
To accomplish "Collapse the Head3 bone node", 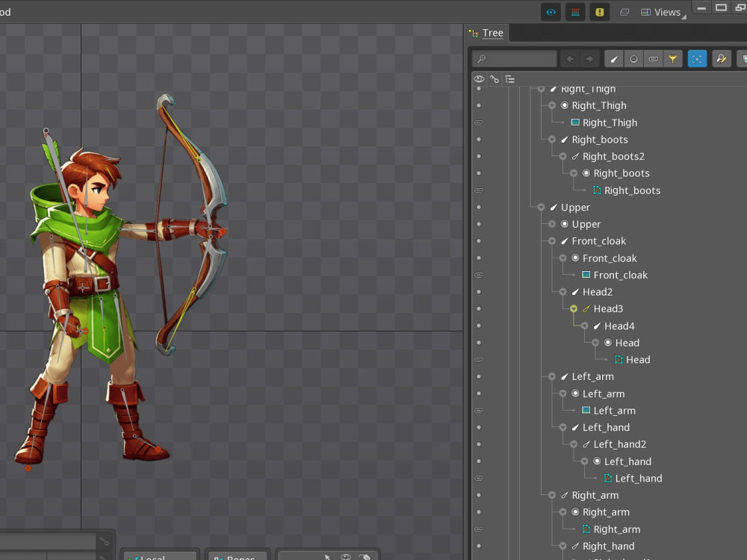I will [x=574, y=308].
